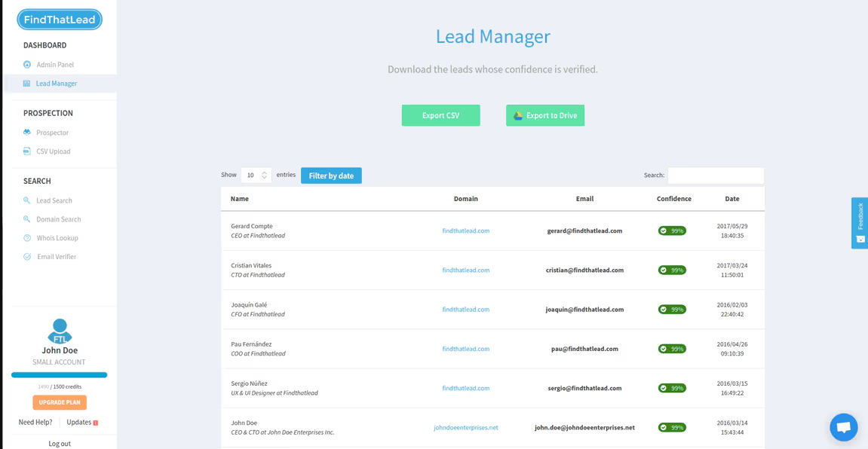The image size is (868, 449).
Task: Open findthatlead.com link in Pau Fernández row
Action: tap(465, 349)
